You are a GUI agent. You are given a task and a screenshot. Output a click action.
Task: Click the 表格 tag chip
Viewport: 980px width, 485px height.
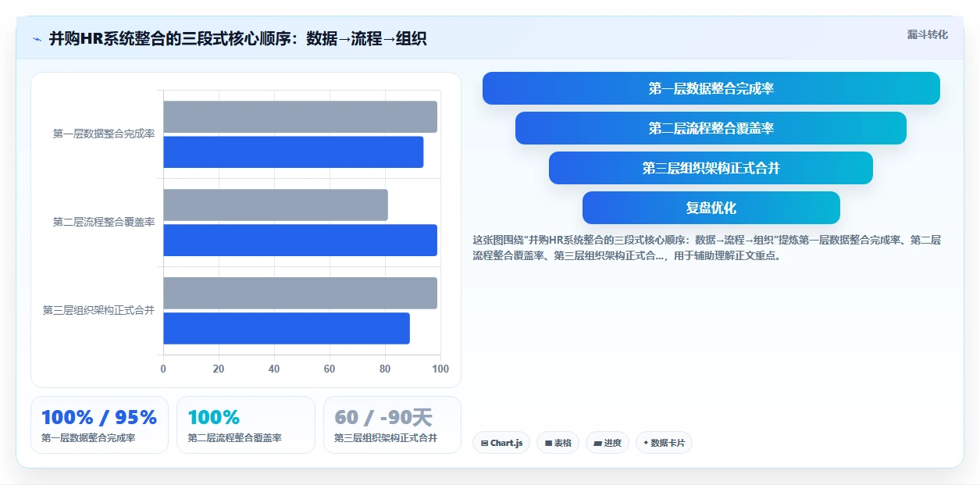[x=558, y=443]
